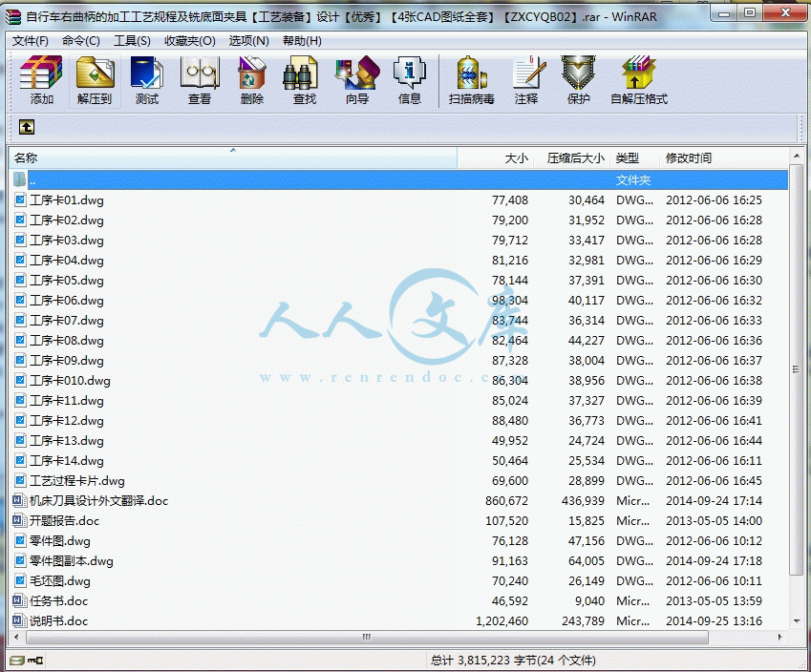
Task: Click the 删除 (Delete) toolbar icon
Action: point(252,73)
